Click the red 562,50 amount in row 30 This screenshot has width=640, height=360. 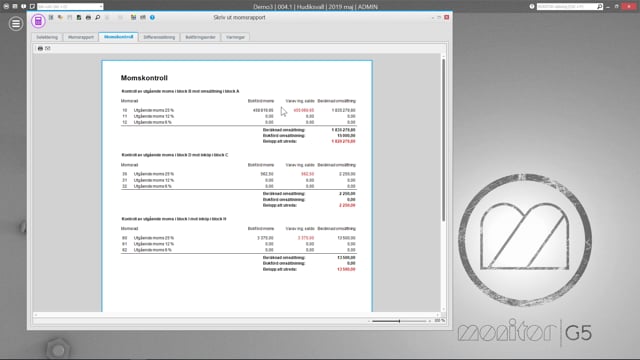pyautogui.click(x=307, y=174)
